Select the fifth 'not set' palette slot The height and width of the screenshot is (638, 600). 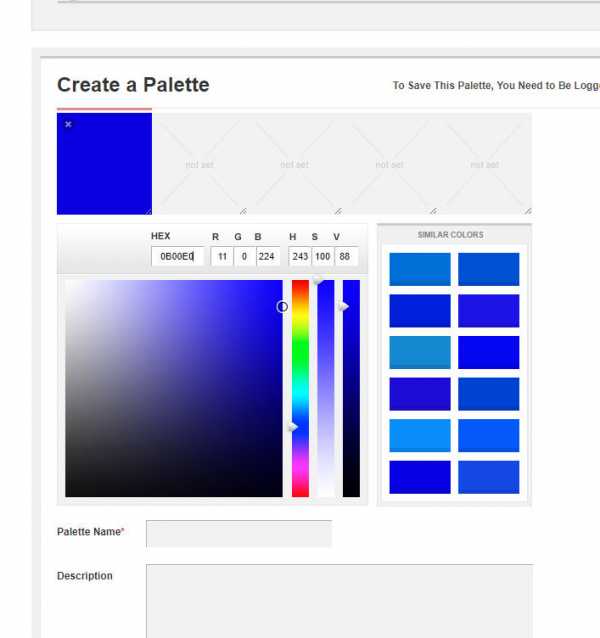pyautogui.click(x=484, y=164)
